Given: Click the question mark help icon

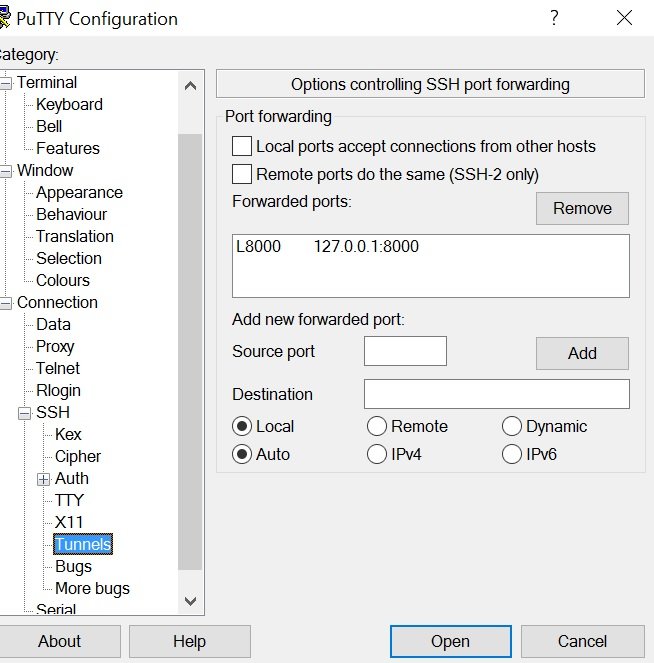Looking at the screenshot, I should (554, 19).
